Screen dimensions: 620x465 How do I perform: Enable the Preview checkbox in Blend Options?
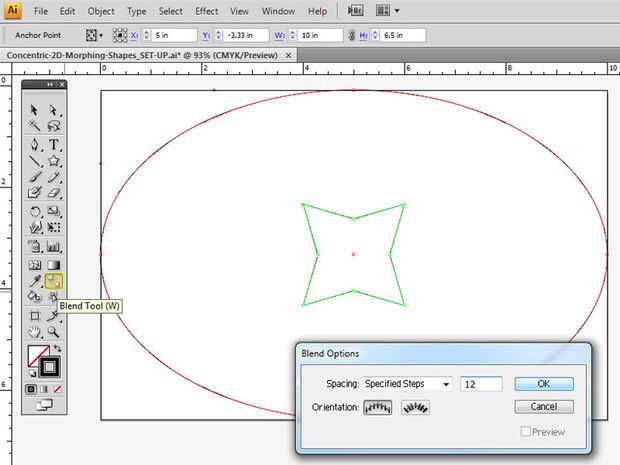point(525,432)
